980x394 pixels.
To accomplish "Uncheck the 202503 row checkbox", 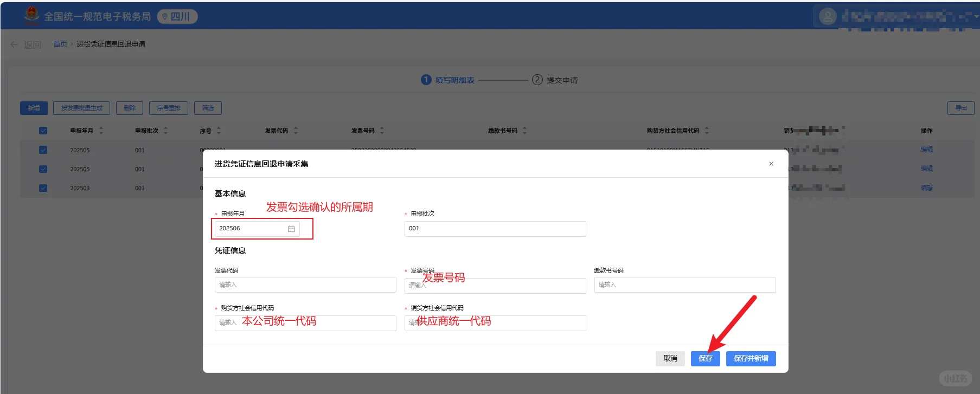I will click(x=43, y=188).
